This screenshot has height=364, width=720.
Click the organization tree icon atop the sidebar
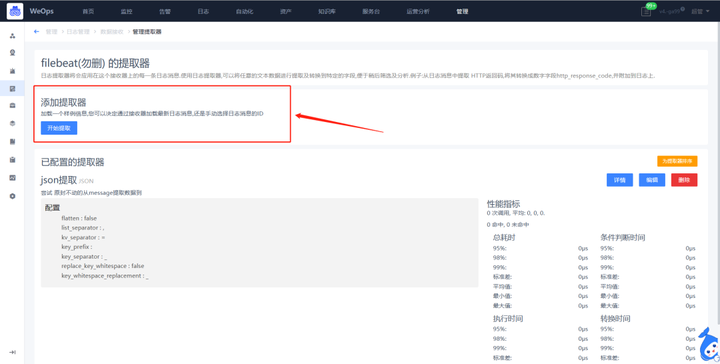pos(12,35)
